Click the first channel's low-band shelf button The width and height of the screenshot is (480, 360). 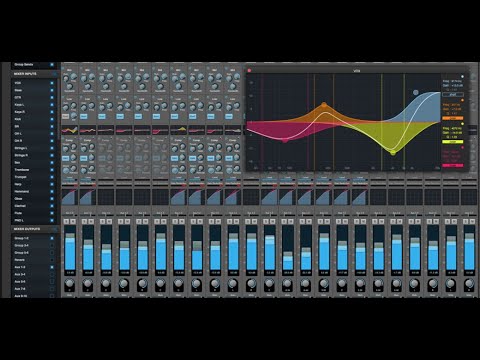point(66,116)
